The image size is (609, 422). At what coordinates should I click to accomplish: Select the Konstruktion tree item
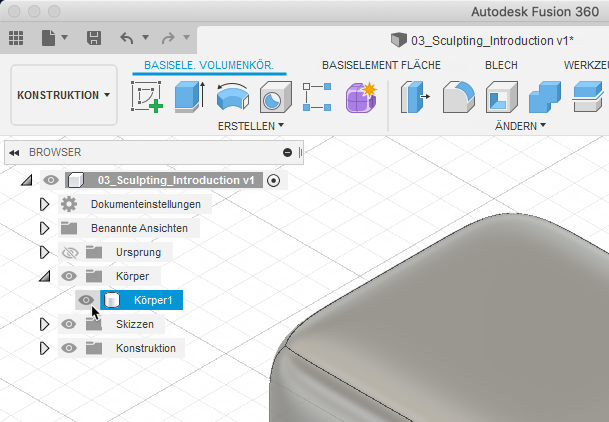146,348
